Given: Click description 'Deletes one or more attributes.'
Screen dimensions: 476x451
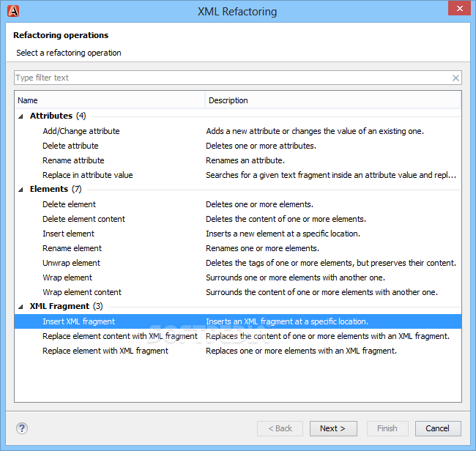Looking at the screenshot, I should (261, 146).
